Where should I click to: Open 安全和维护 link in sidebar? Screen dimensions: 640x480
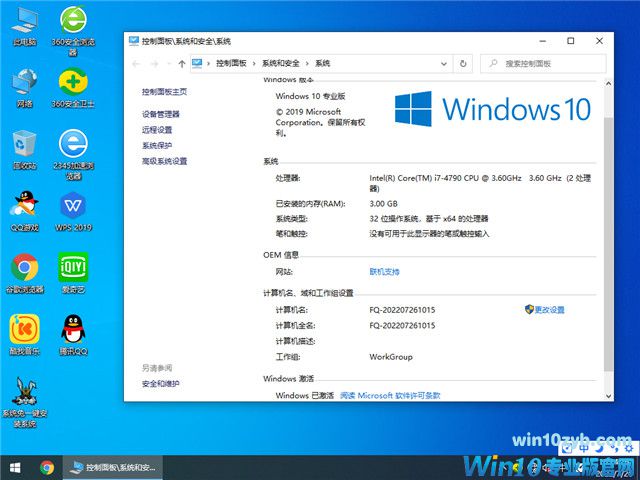click(x=160, y=384)
